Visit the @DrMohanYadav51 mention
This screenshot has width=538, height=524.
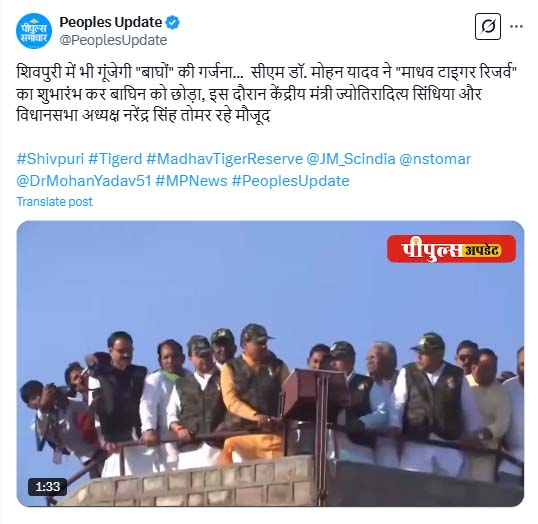click(84, 181)
